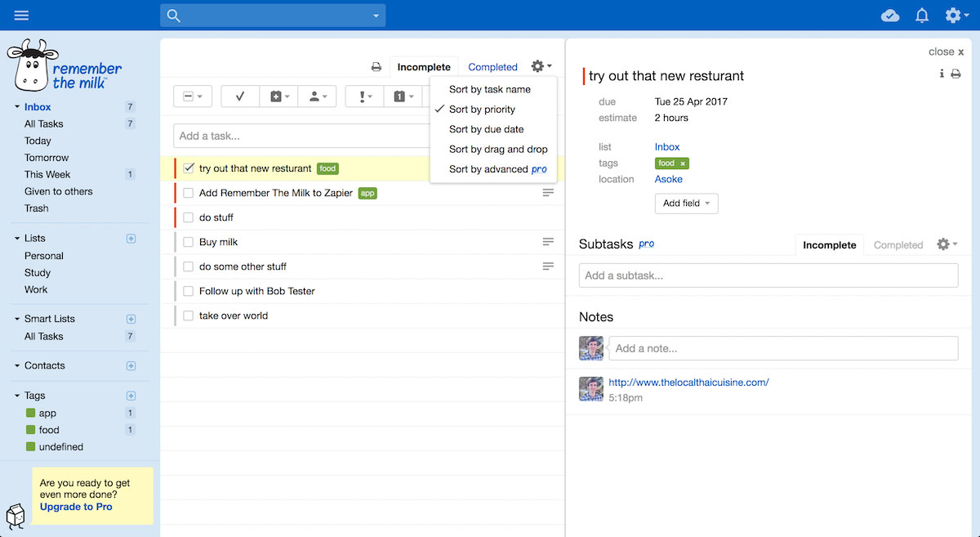980x537 pixels.
Task: Open the thelocalthaicuisine.com note link
Action: point(688,382)
